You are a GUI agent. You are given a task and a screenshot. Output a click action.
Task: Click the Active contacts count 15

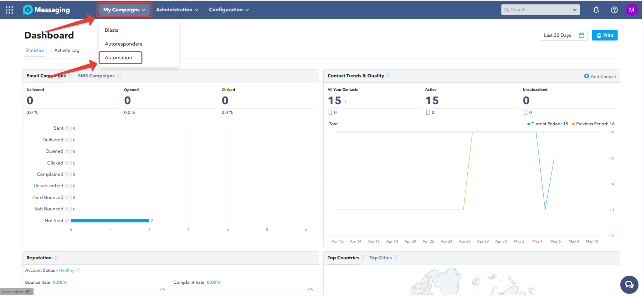point(432,101)
